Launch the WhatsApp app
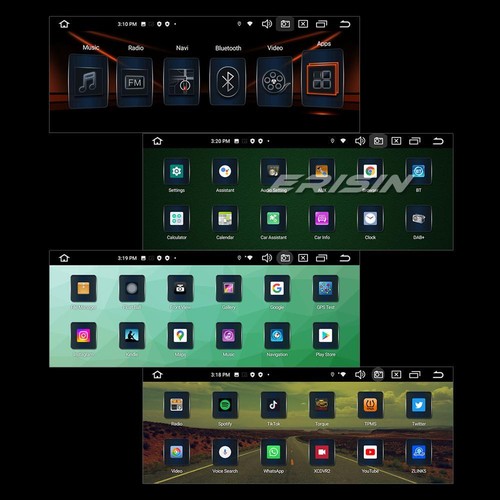 273,452
